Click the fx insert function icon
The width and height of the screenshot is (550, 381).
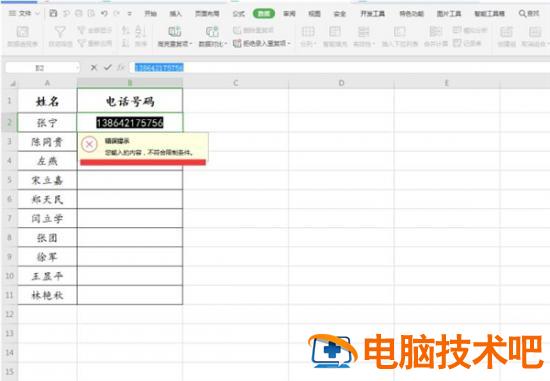(121, 67)
